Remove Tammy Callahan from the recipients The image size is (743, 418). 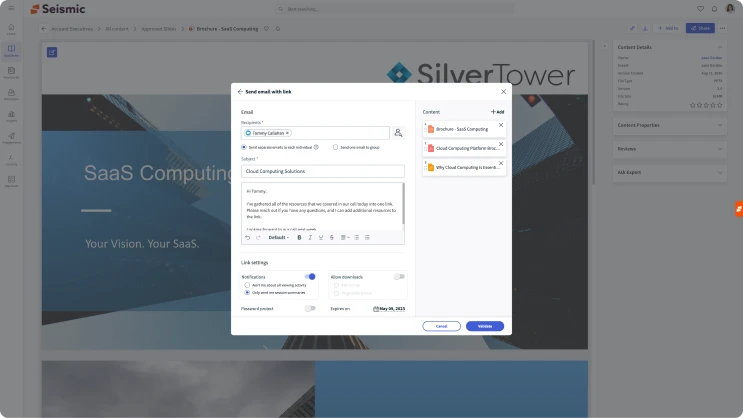tap(287, 133)
